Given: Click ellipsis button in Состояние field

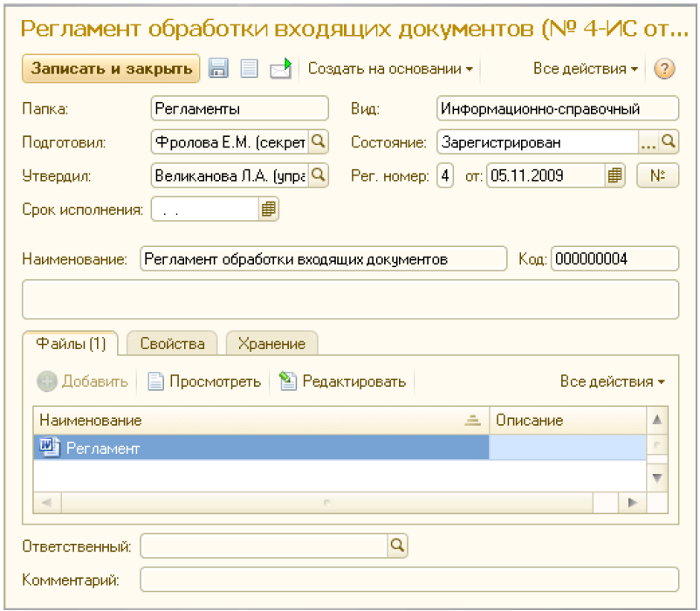Looking at the screenshot, I should pos(649,142).
